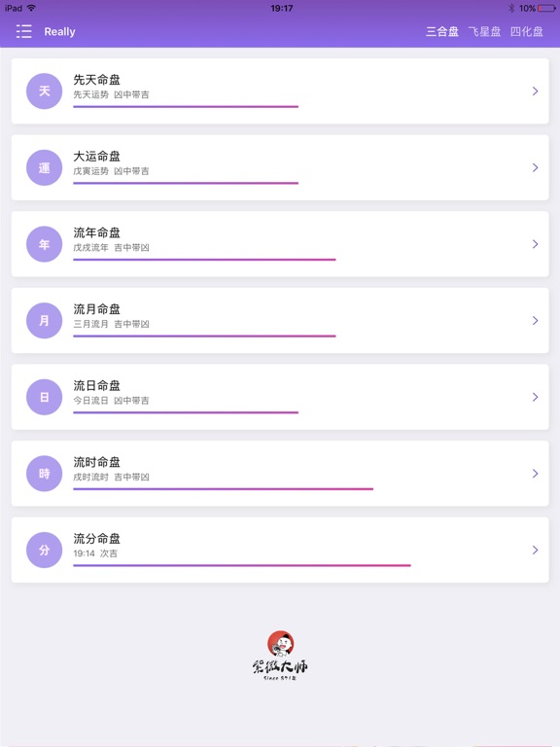Open the hamburger menu icon
560x747 pixels.
click(23, 31)
